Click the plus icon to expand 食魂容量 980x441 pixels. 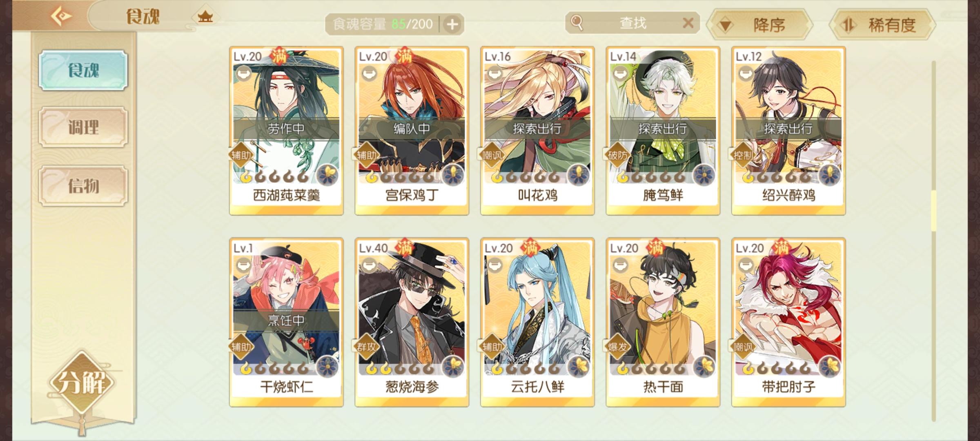pyautogui.click(x=452, y=24)
